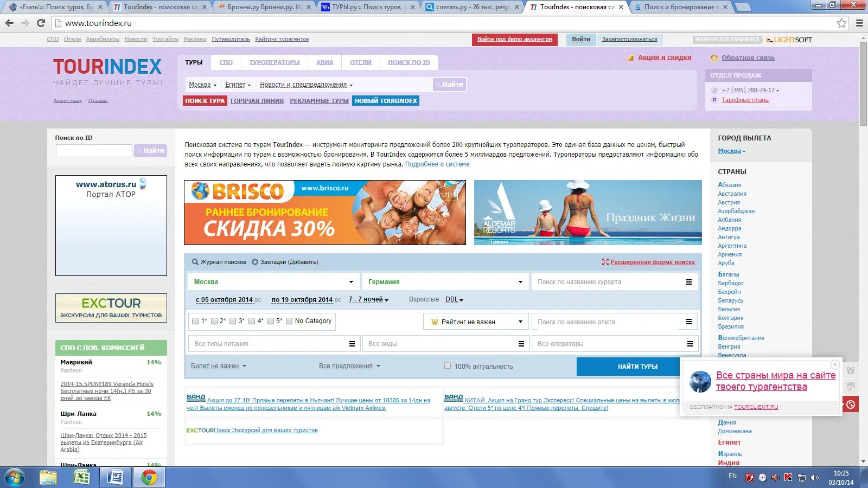Check the 4* star category checkbox
The image size is (868, 488).
(x=252, y=321)
